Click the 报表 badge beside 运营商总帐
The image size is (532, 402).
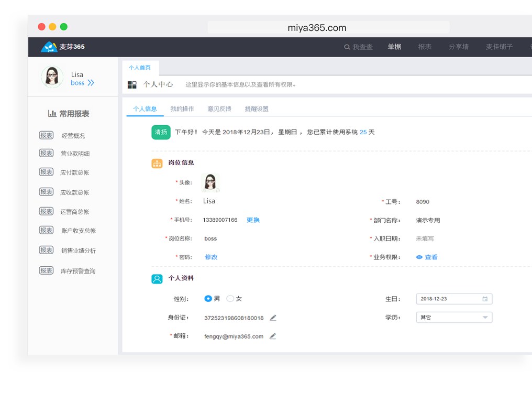[46, 211]
